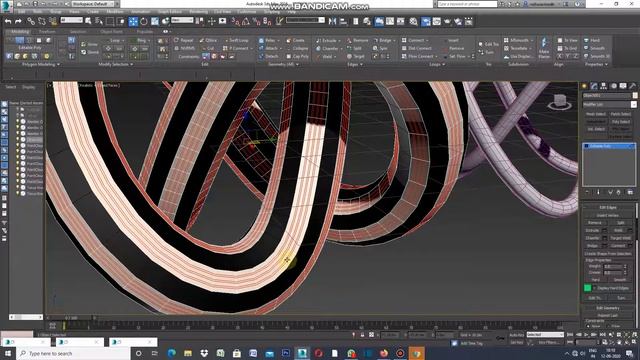Screen dimensions: 640x360
Task: Expand the Loops panel arrow
Action: click(x=444, y=64)
